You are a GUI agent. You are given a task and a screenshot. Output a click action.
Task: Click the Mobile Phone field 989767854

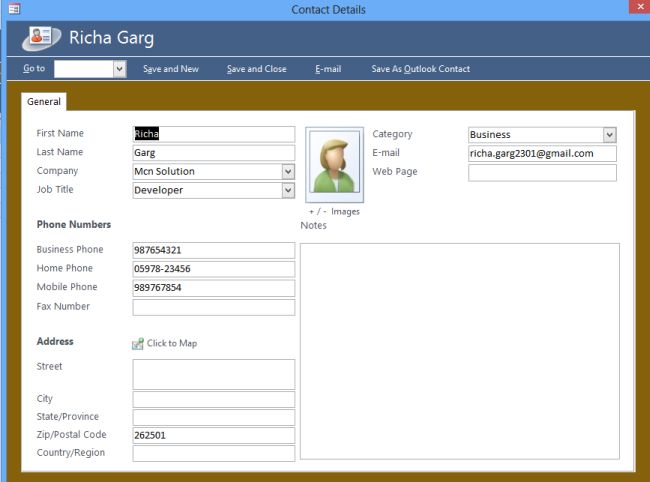(214, 288)
